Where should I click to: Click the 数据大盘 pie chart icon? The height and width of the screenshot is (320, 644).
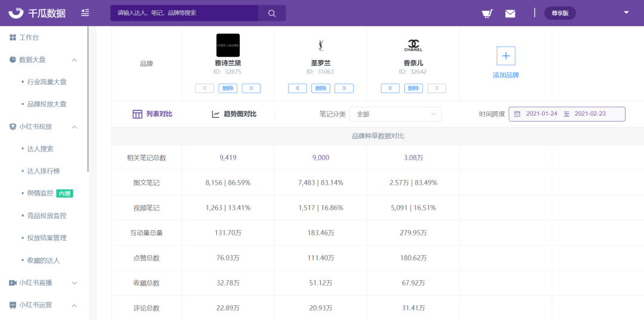point(13,60)
